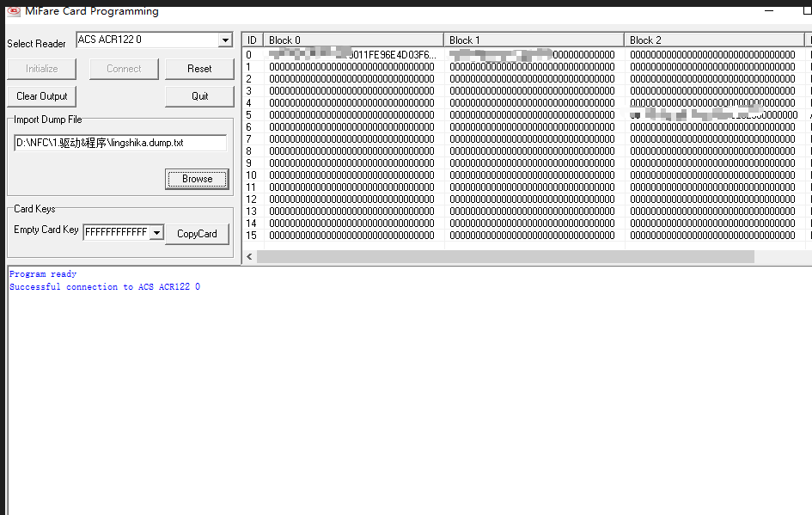Click Browse to choose dump file
Viewport: 812px width, 515px height.
197,179
